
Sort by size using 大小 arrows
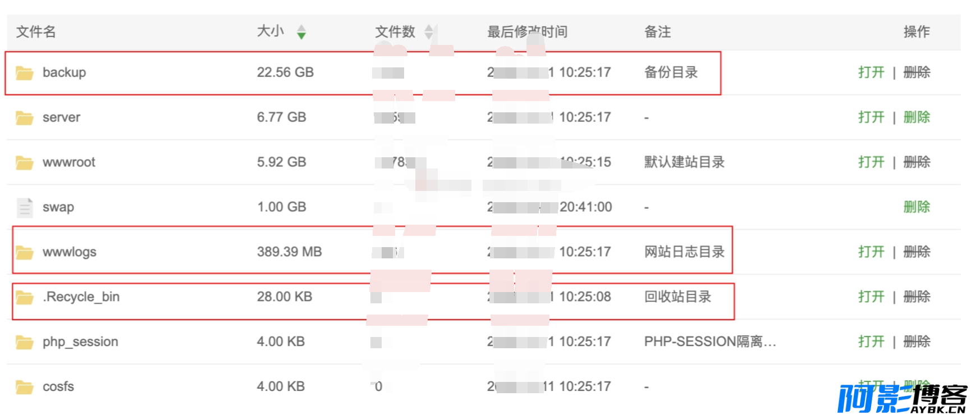coord(301,32)
